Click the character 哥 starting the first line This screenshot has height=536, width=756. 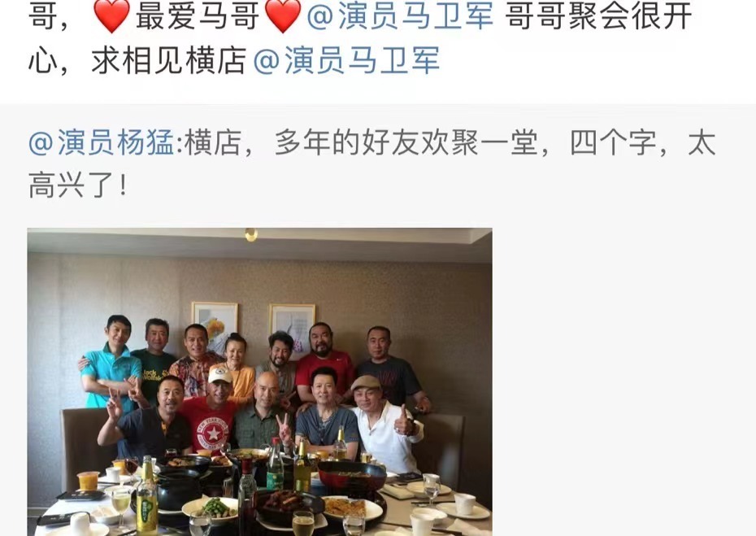coord(43,15)
